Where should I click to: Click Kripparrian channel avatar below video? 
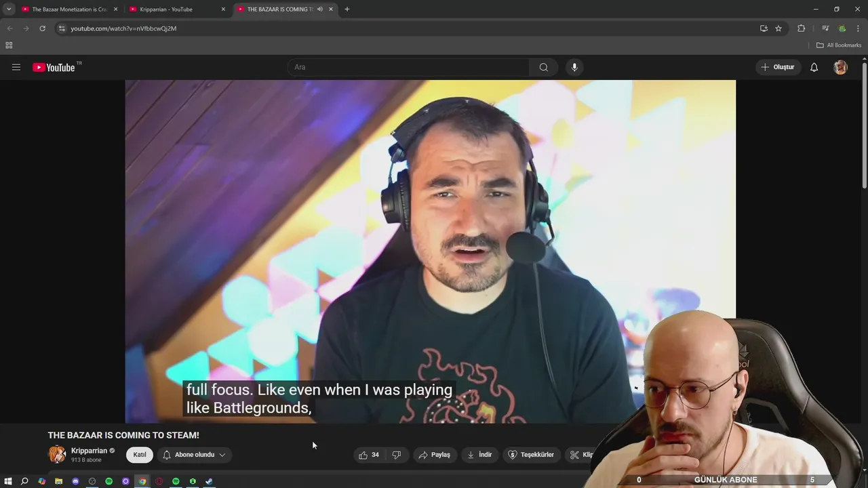tap(57, 454)
